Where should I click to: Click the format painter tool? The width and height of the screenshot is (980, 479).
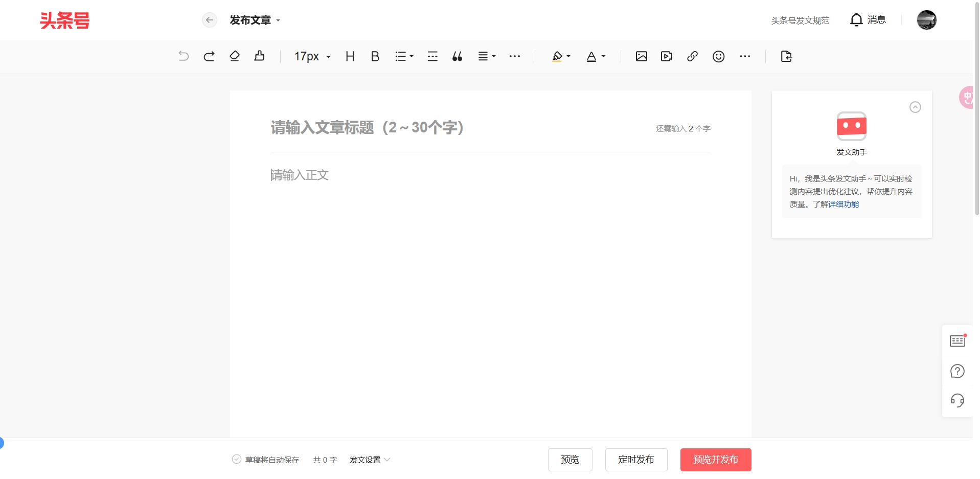click(x=259, y=56)
